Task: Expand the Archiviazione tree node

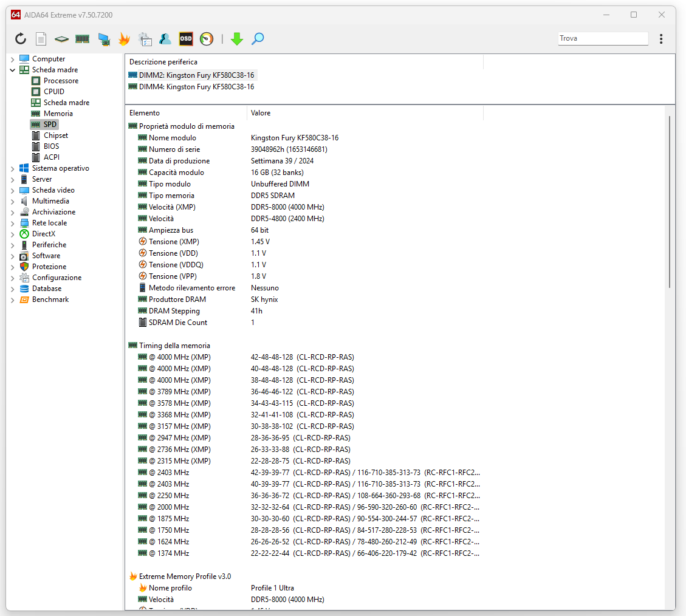Action: 12,212
